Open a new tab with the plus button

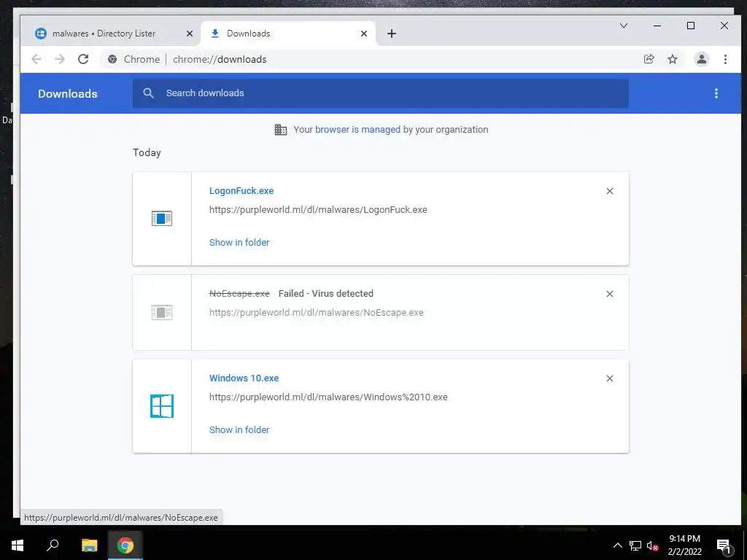tap(392, 34)
